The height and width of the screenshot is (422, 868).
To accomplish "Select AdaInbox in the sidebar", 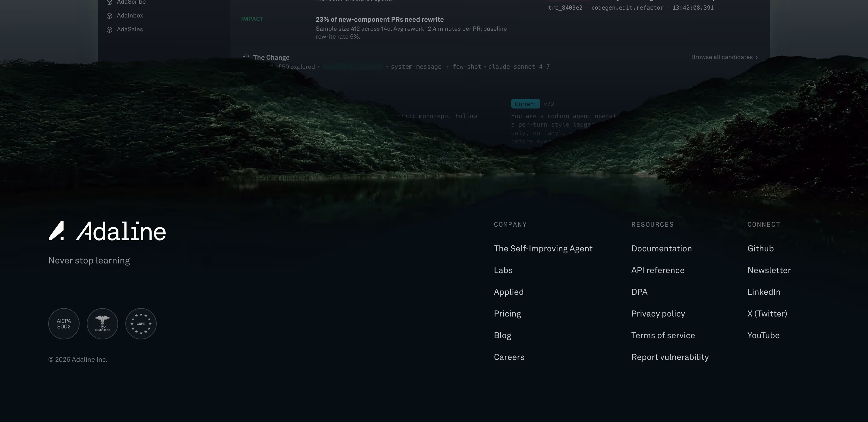I will tap(130, 15).
